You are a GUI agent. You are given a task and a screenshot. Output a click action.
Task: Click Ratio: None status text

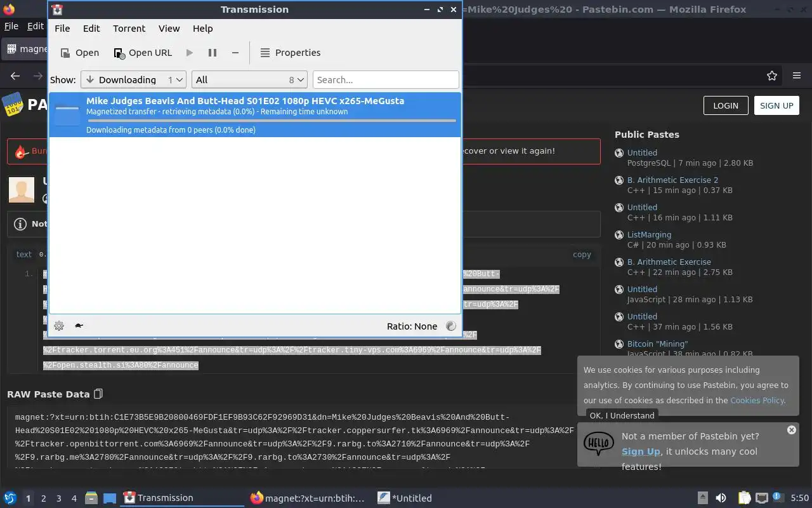[x=412, y=326]
